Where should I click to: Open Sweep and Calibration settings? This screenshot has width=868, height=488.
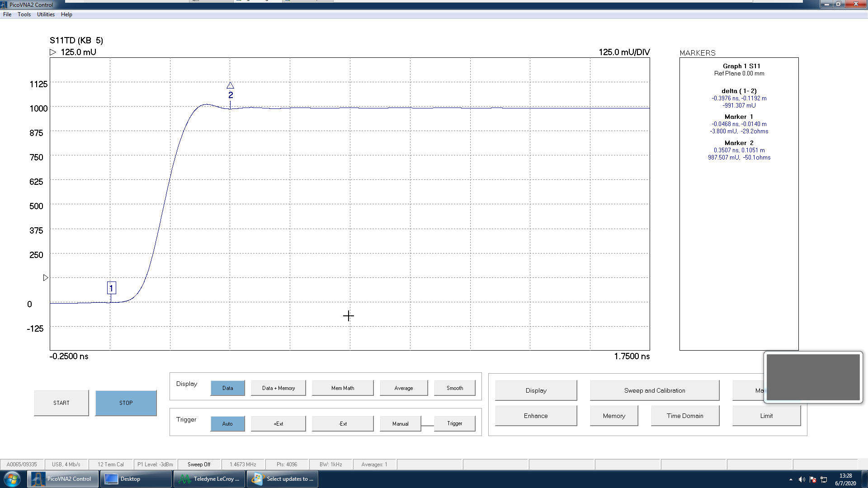655,390
